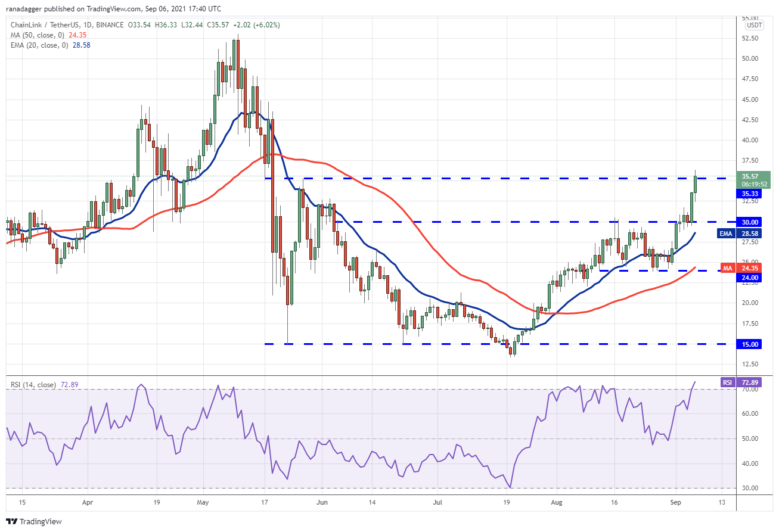Click the blue 15.00 price level tag
779x532 pixels.
coord(750,344)
